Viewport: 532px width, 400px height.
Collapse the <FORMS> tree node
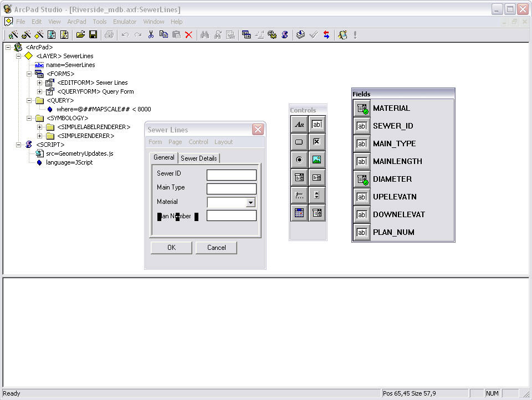(x=29, y=74)
